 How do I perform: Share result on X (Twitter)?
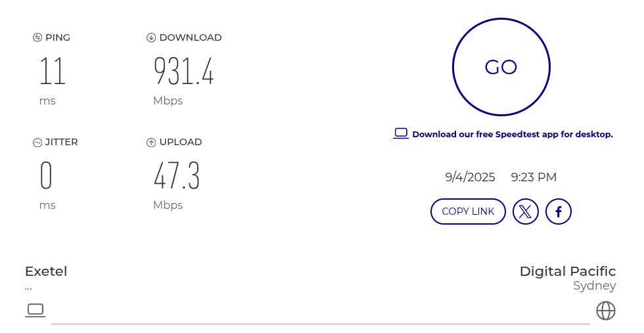(x=525, y=211)
